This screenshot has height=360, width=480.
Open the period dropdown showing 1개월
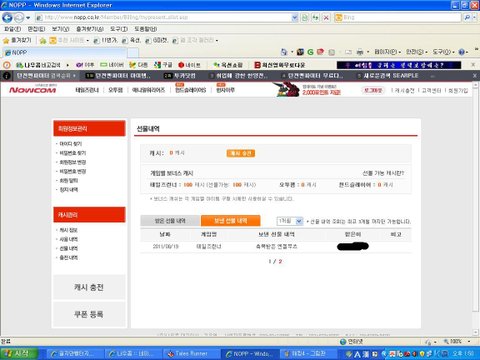tap(290, 221)
